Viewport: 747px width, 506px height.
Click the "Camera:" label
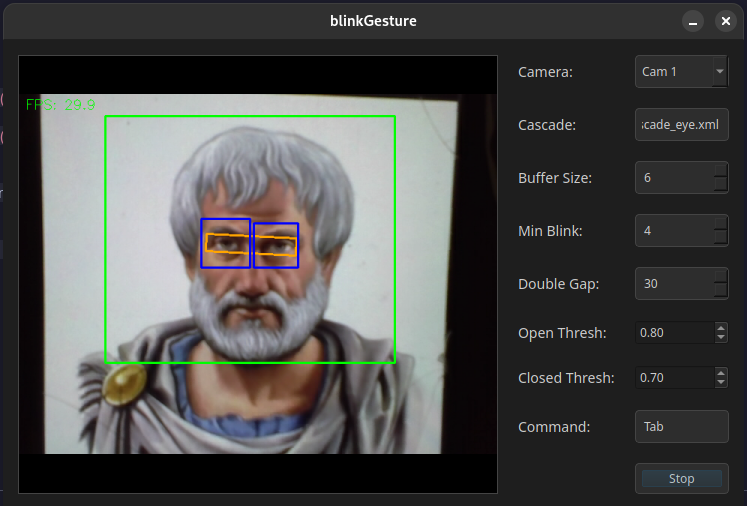point(545,72)
